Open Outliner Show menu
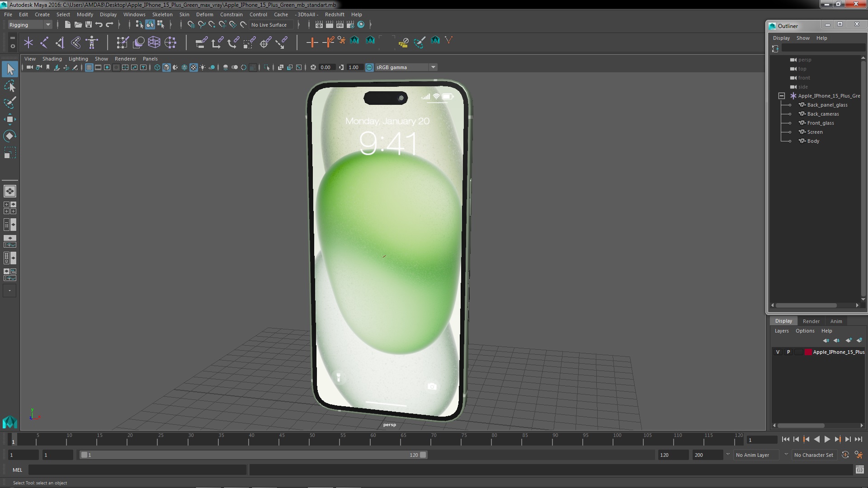Screen dimensions: 868x488 coord(803,38)
